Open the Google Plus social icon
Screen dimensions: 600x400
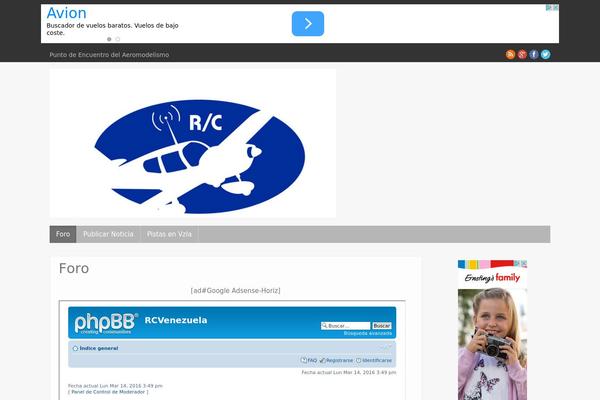[522, 54]
